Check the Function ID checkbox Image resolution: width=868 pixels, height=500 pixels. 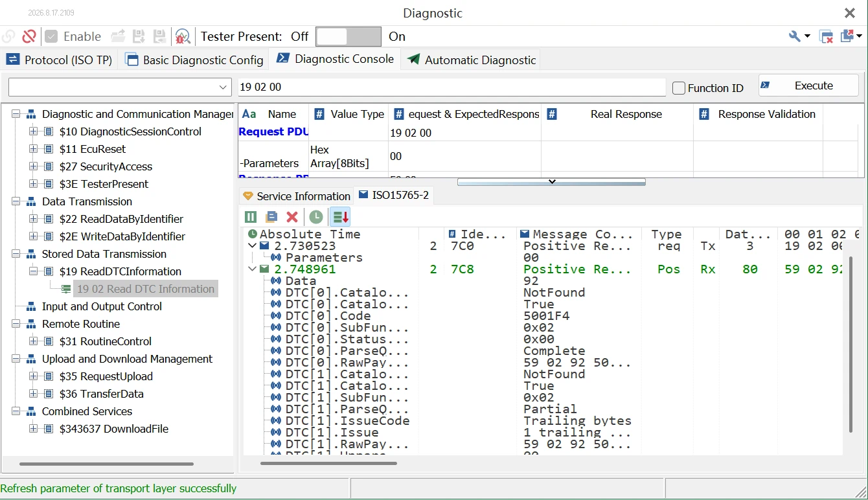(x=679, y=88)
